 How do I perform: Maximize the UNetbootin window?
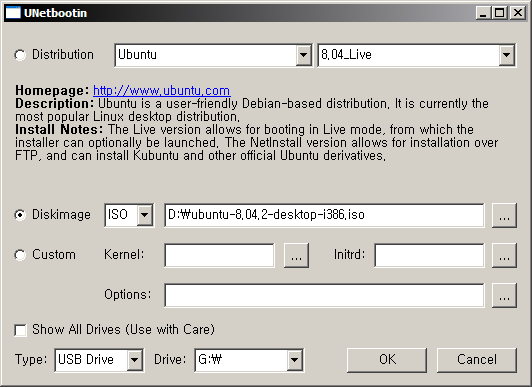tap(500, 13)
